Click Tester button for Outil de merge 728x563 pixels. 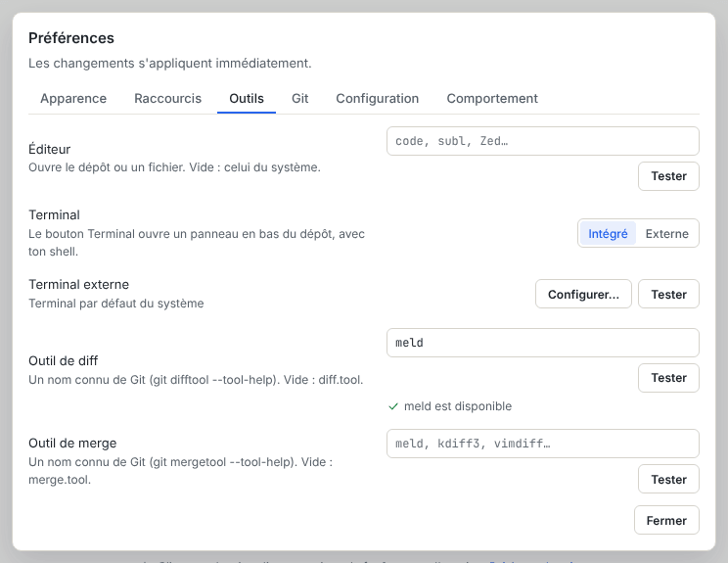point(668,479)
